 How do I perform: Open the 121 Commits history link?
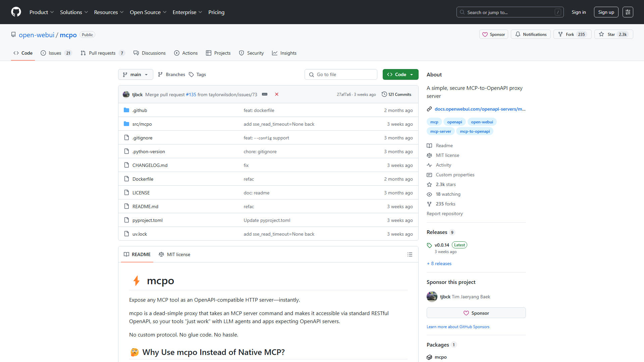pos(396,95)
